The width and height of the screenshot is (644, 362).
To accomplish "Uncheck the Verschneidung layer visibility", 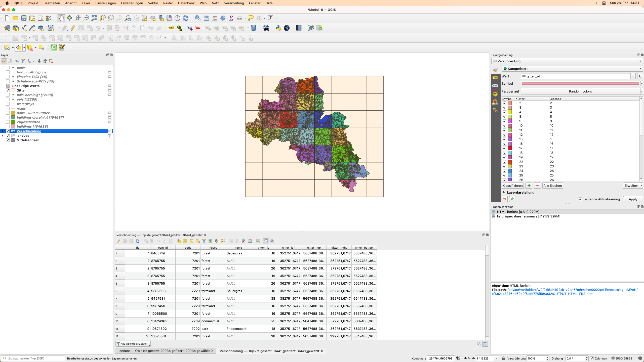I will [x=8, y=131].
